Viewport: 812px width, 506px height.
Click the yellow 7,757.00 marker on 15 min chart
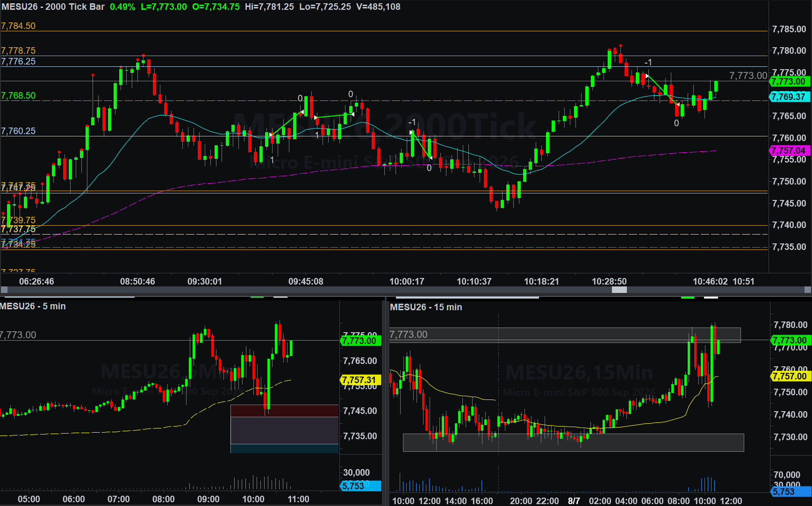point(790,376)
